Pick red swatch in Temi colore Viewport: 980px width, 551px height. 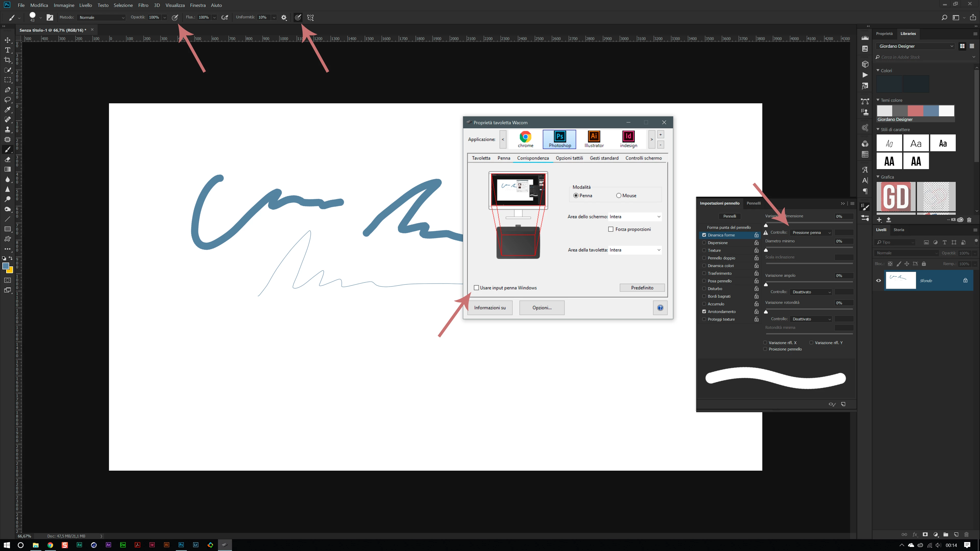tap(915, 111)
